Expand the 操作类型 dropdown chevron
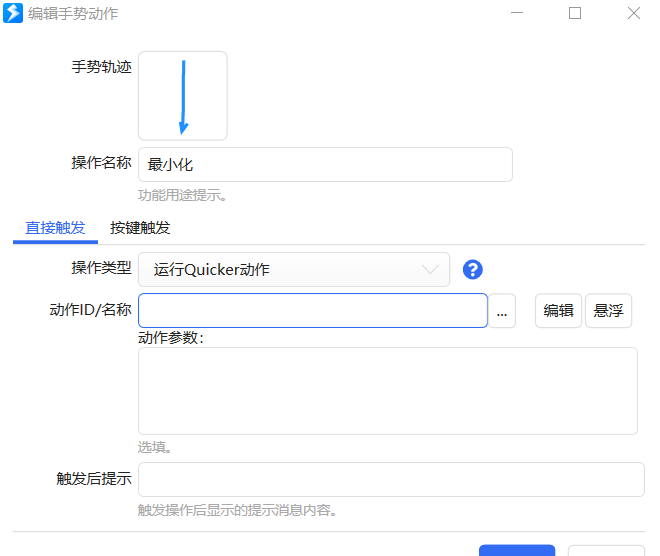660x556 pixels. coord(430,269)
